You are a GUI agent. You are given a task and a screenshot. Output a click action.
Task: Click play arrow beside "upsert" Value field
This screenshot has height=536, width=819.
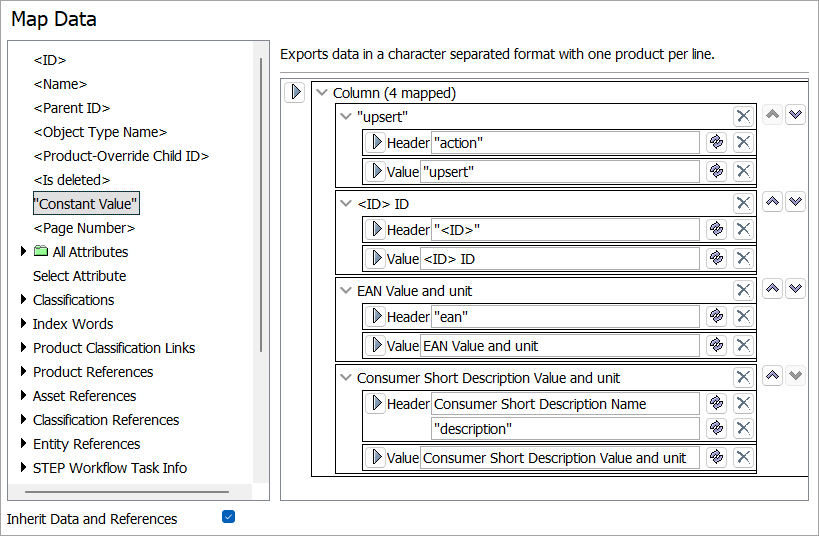[x=376, y=171]
